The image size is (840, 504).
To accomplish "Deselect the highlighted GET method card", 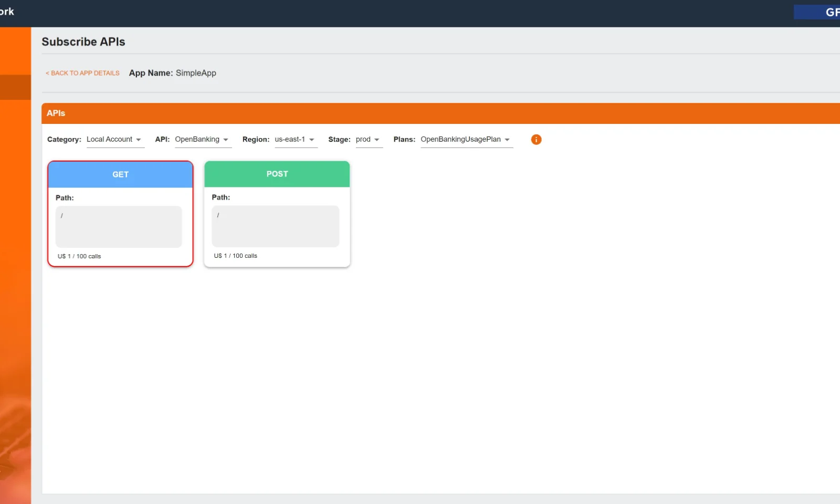I will point(120,214).
